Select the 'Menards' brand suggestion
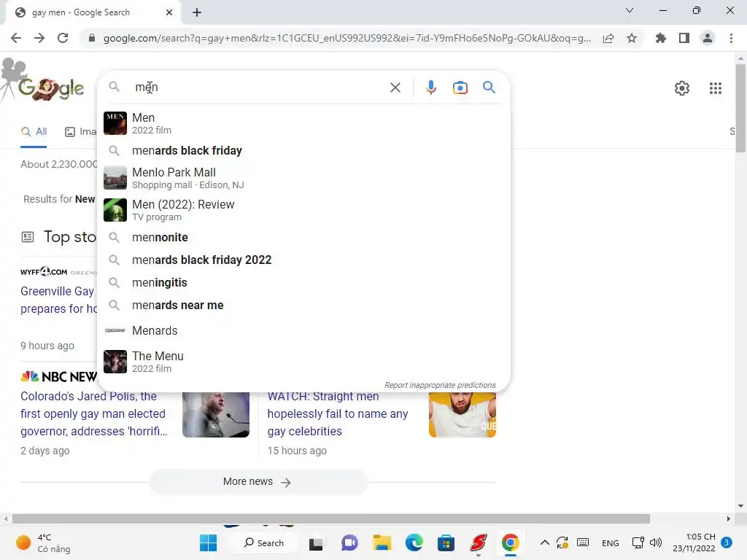 click(x=303, y=330)
